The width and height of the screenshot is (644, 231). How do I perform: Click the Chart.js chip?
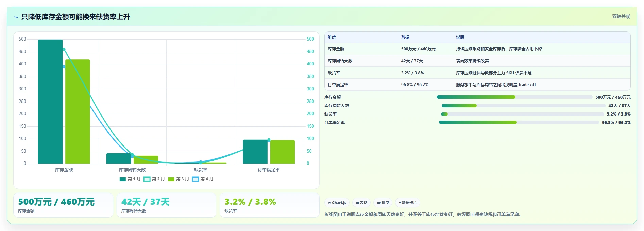click(x=337, y=203)
